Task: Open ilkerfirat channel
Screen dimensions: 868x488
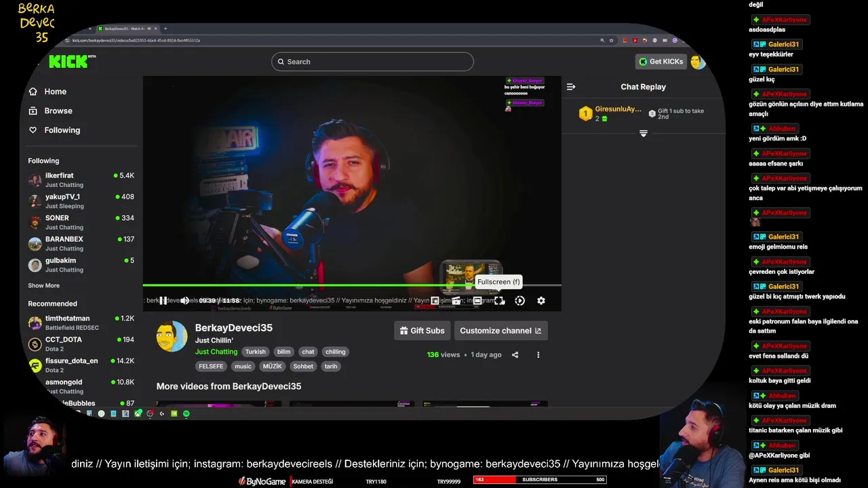Action: [x=81, y=180]
